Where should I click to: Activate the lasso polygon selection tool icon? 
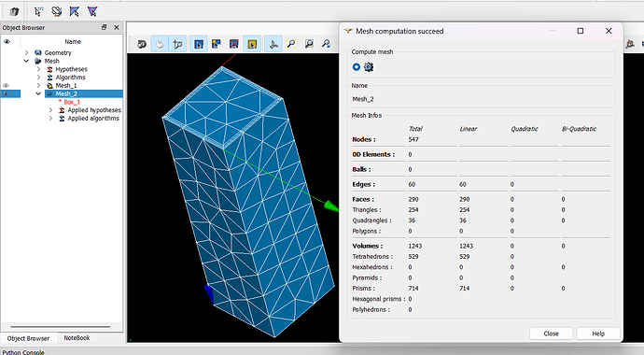(57, 11)
